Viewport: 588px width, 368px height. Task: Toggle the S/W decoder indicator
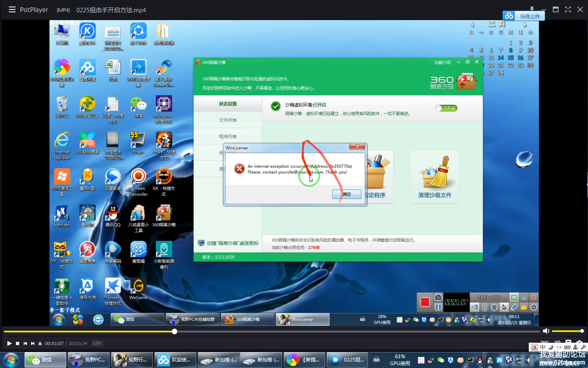97,343
